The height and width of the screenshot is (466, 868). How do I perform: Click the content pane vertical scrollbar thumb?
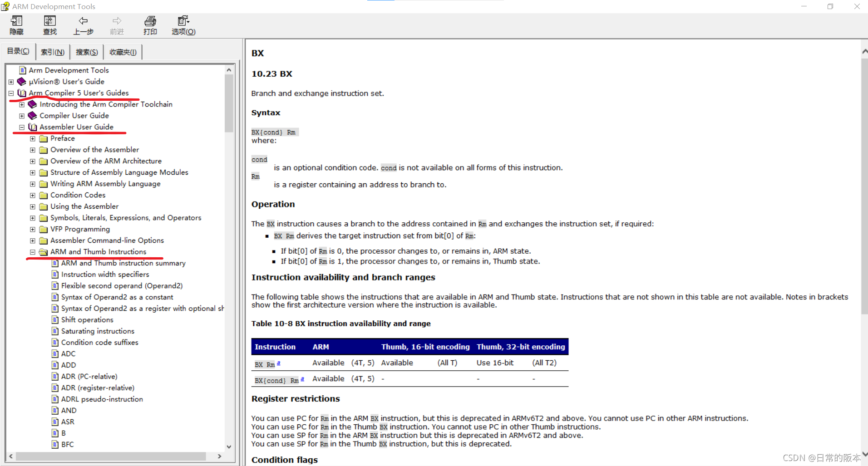(x=864, y=186)
